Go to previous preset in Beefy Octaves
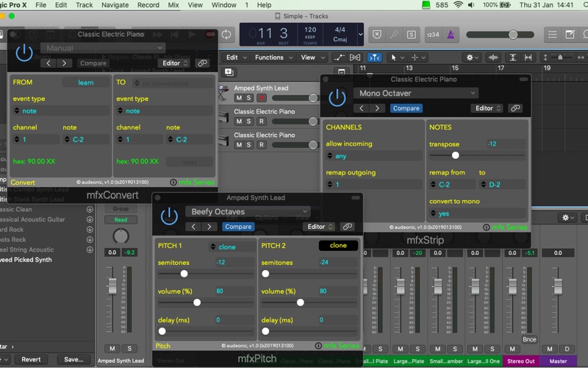Viewport: 588px width, 368px height. tap(193, 227)
